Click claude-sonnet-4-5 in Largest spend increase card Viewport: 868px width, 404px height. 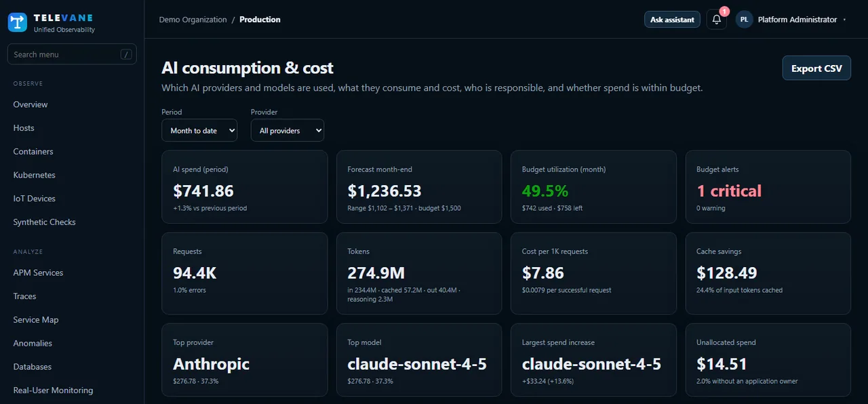coord(591,364)
